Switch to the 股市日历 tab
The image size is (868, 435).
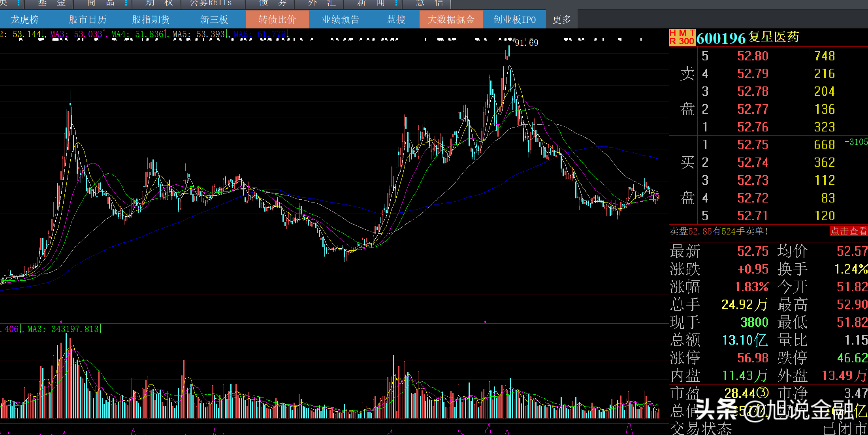(88, 19)
